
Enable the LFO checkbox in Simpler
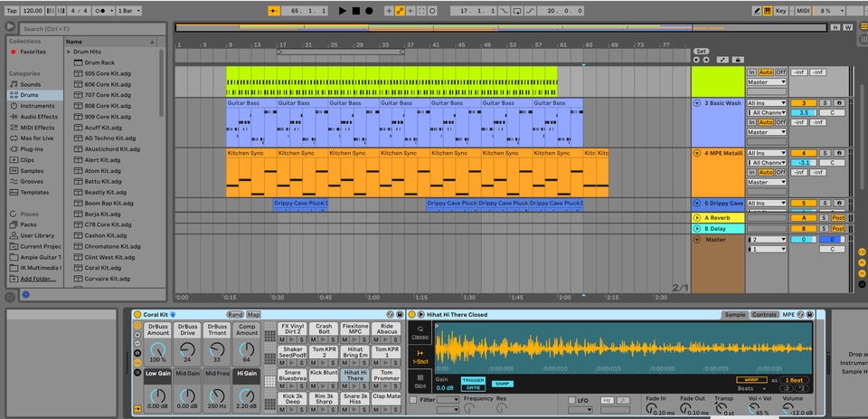pyautogui.click(x=571, y=400)
